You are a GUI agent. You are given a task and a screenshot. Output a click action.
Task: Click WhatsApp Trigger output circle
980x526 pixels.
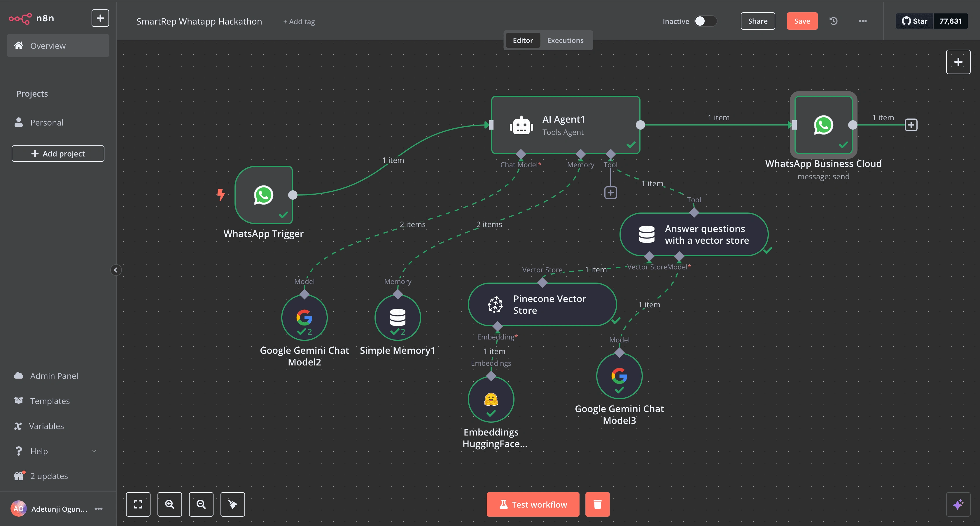(x=293, y=195)
